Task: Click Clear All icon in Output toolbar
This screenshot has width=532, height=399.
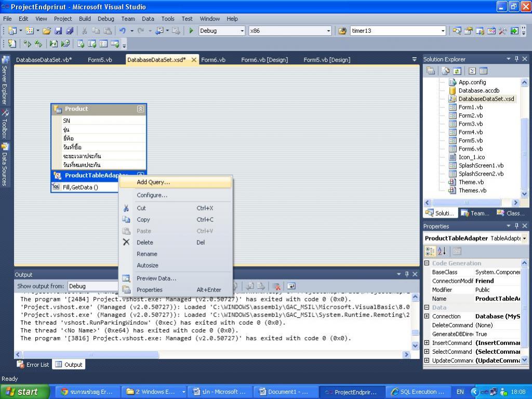Action: 277,286
